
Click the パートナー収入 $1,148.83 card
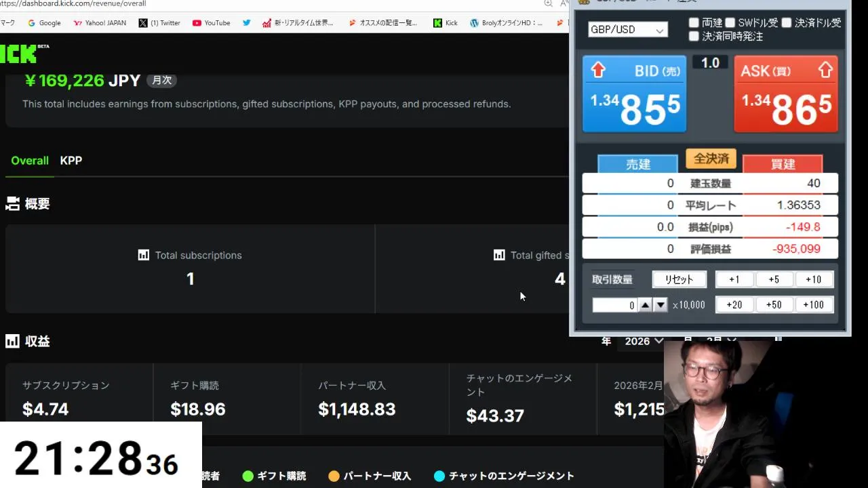pos(375,399)
